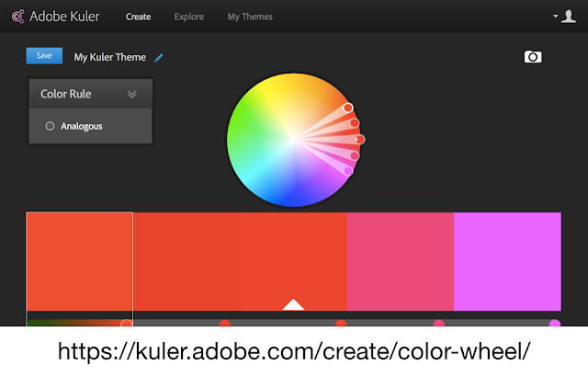Screen dimensions: 588x377
Task: Open the user account profile icon
Action: pos(569,17)
